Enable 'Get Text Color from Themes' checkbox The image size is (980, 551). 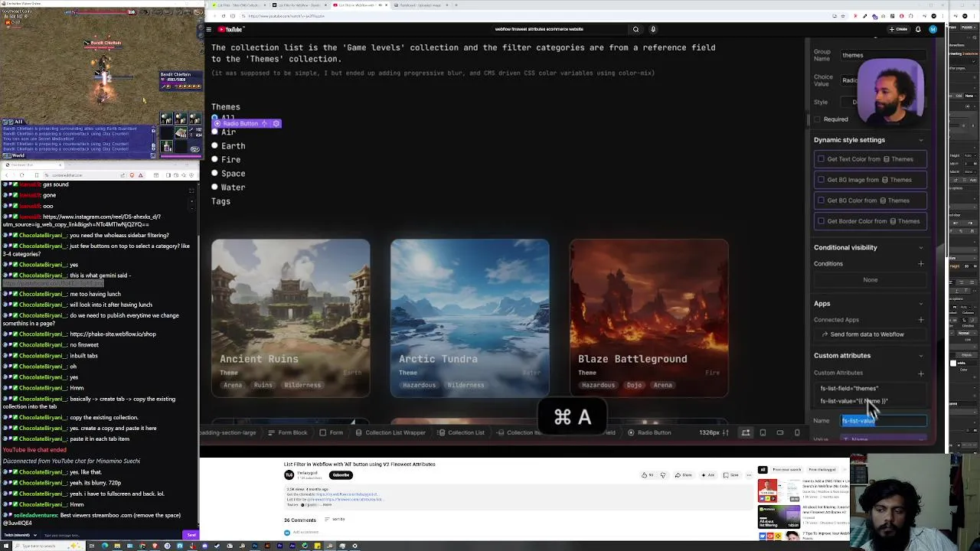[x=822, y=159]
